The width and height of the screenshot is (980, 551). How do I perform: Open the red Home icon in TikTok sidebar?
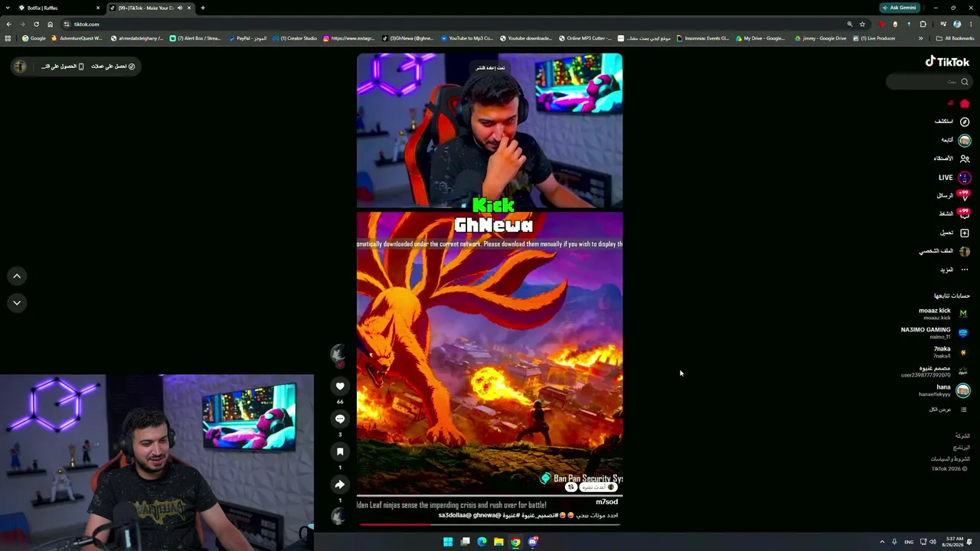point(965,103)
